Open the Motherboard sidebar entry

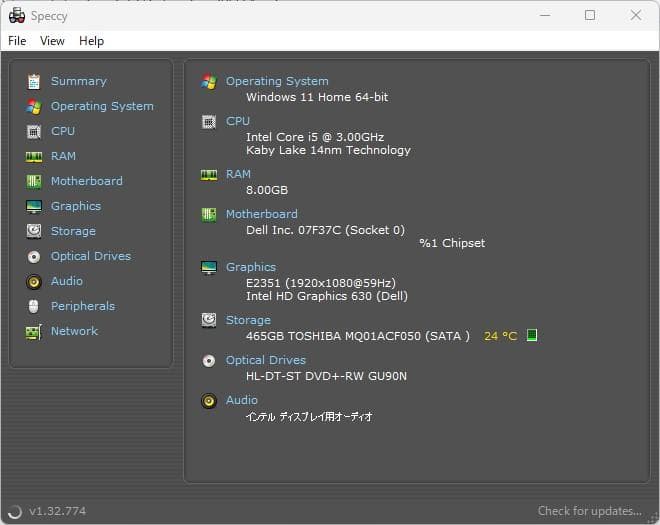click(87, 181)
